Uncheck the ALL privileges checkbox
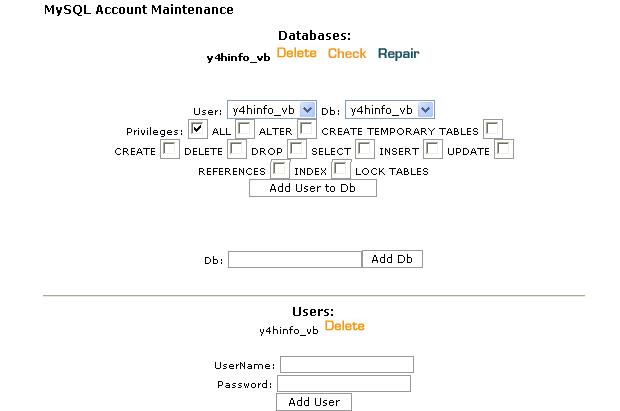620x411 pixels. coord(198,129)
